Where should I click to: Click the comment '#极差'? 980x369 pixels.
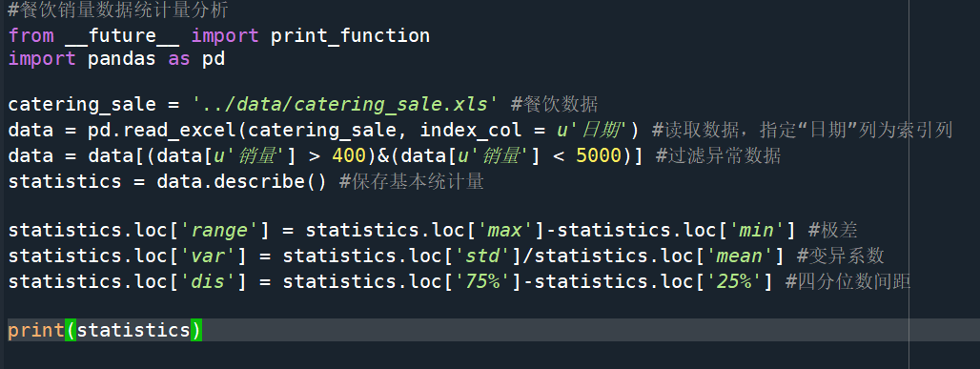[832, 231]
